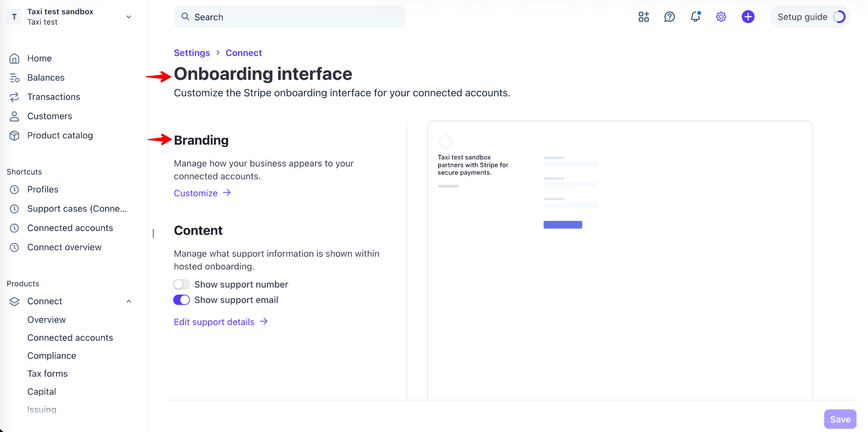The image size is (868, 432).
Task: Click the Save button
Action: (840, 419)
